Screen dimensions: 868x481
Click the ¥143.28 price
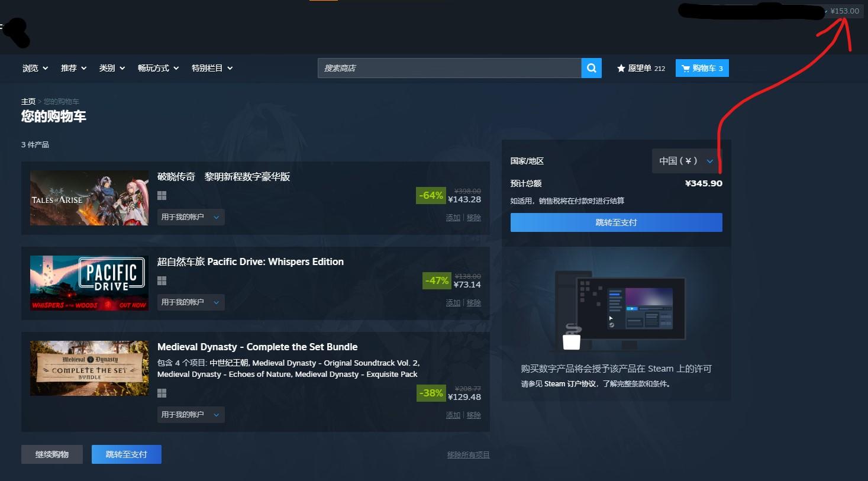[x=464, y=200]
